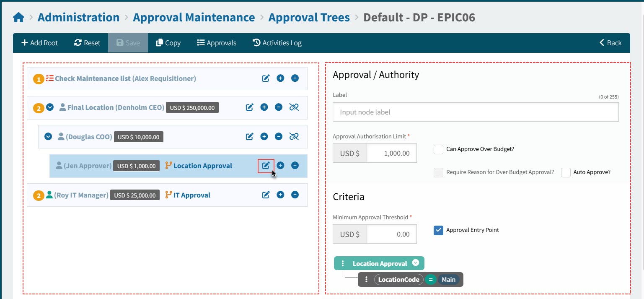Expand Location Approval criteria dropdown
Screen dimensions: 644x299
pos(416,263)
